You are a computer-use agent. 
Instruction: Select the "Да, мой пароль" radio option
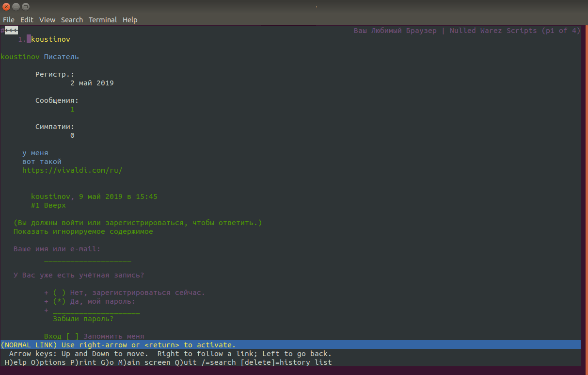pyautogui.click(x=59, y=301)
